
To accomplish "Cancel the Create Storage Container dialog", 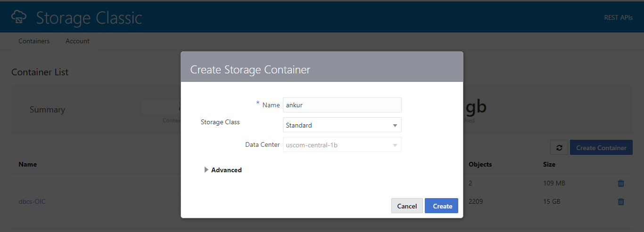I will (407, 206).
